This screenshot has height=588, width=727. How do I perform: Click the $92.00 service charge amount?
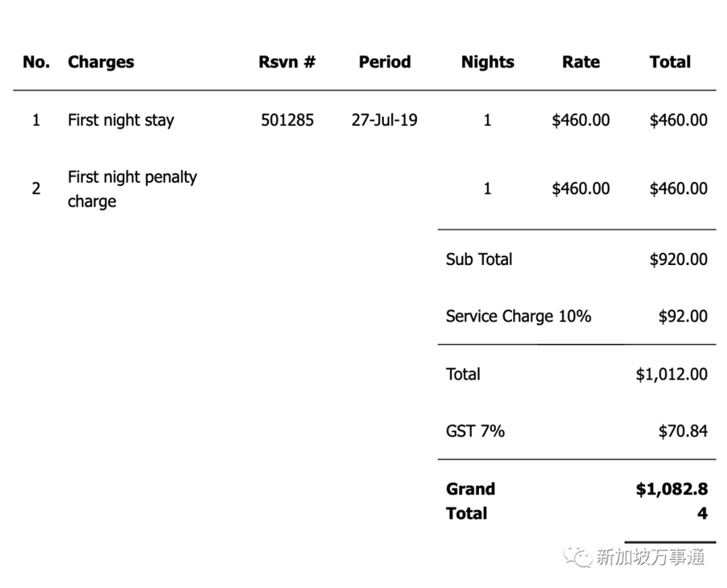(x=683, y=317)
